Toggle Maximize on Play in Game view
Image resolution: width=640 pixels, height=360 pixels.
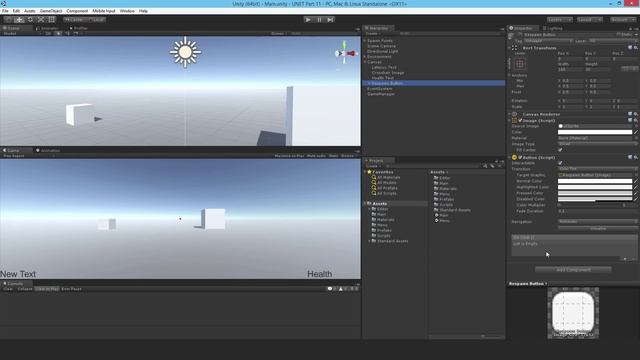289,156
